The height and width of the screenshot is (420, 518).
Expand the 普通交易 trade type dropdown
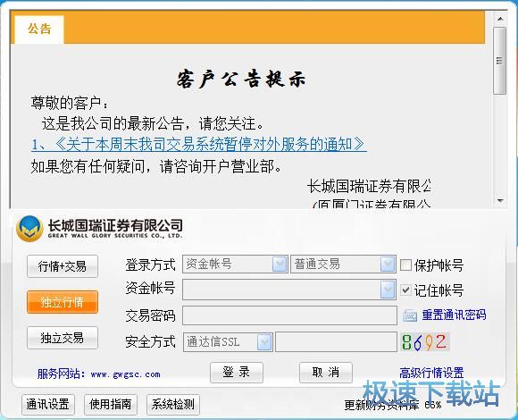(x=388, y=264)
